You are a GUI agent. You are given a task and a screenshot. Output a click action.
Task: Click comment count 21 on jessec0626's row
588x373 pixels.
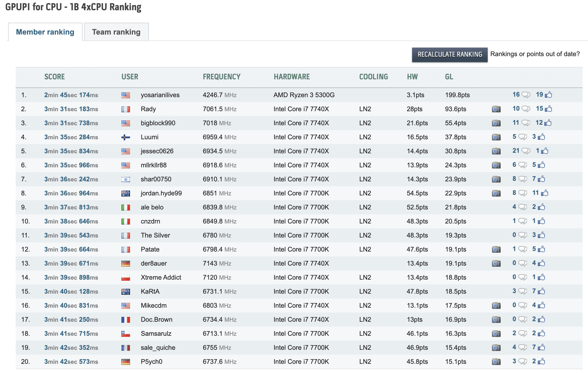(x=516, y=151)
